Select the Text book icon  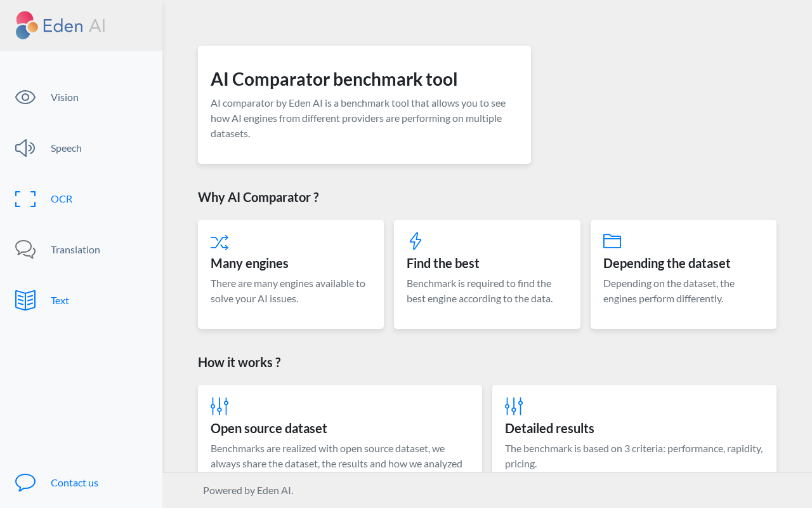pyautogui.click(x=25, y=300)
